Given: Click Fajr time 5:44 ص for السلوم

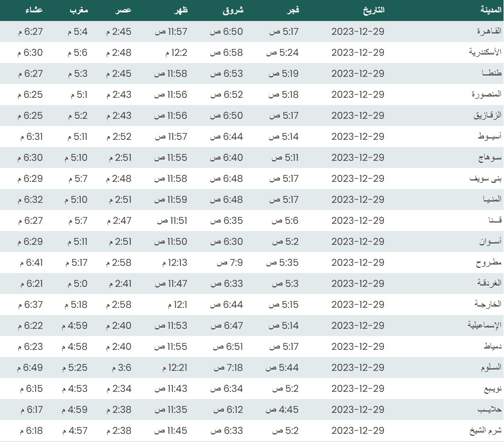Looking at the screenshot, I should pyautogui.click(x=282, y=368).
